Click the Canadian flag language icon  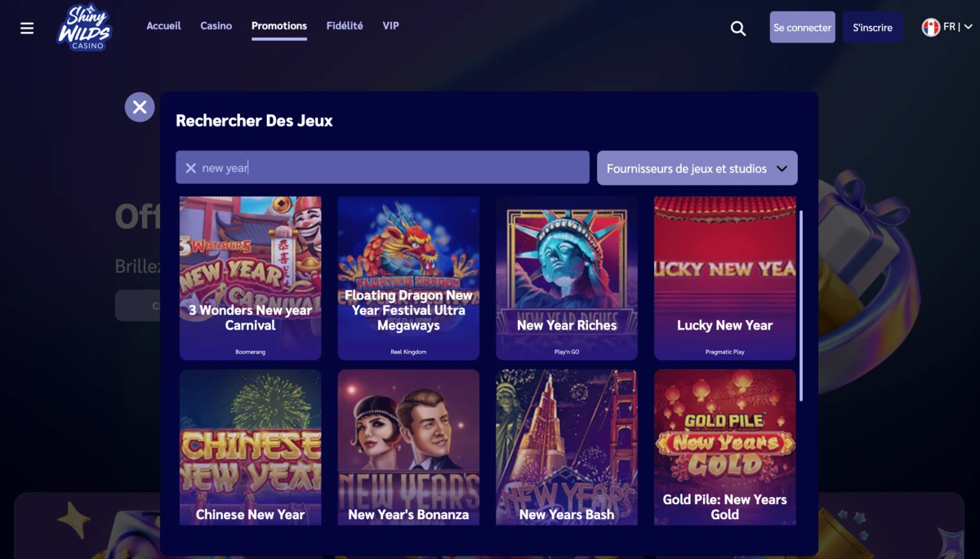pyautogui.click(x=932, y=26)
